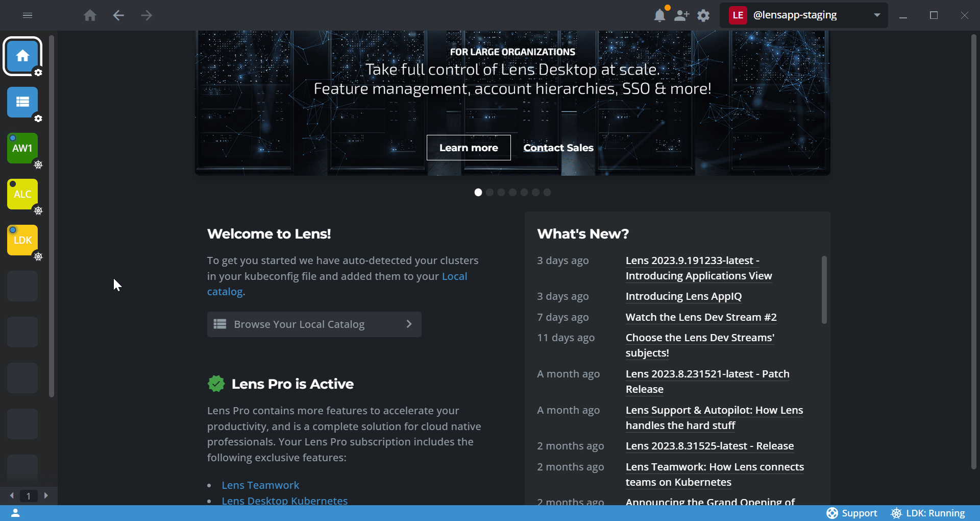Viewport: 980px width, 521px height.
Task: Go back with the left arrow
Action: 118,15
